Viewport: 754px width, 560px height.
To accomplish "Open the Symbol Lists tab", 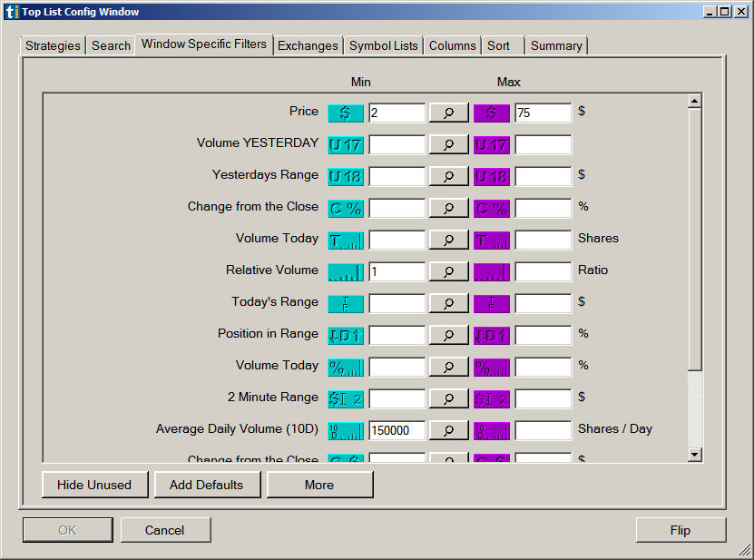I will 383,45.
